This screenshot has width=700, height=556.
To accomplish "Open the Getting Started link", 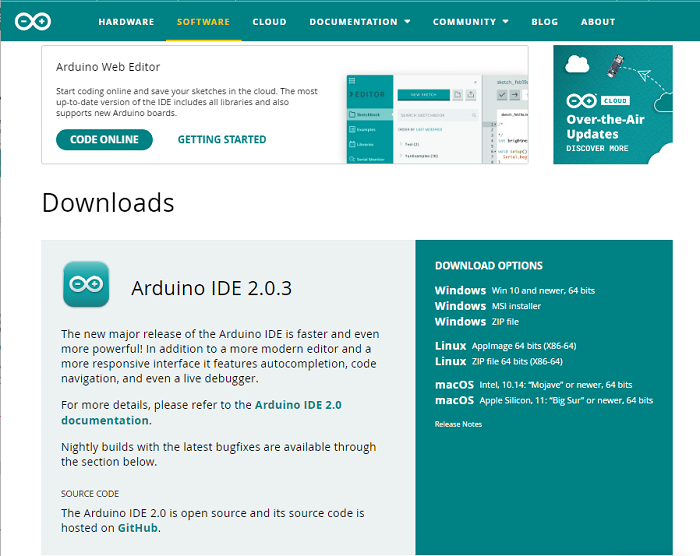I will [222, 140].
